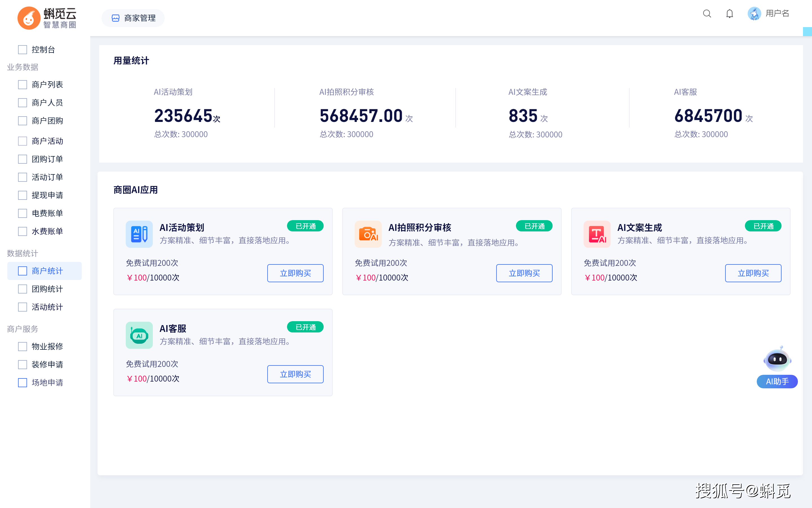The height and width of the screenshot is (508, 812).
Task: Open the 商户列表 menu item
Action: [47, 85]
